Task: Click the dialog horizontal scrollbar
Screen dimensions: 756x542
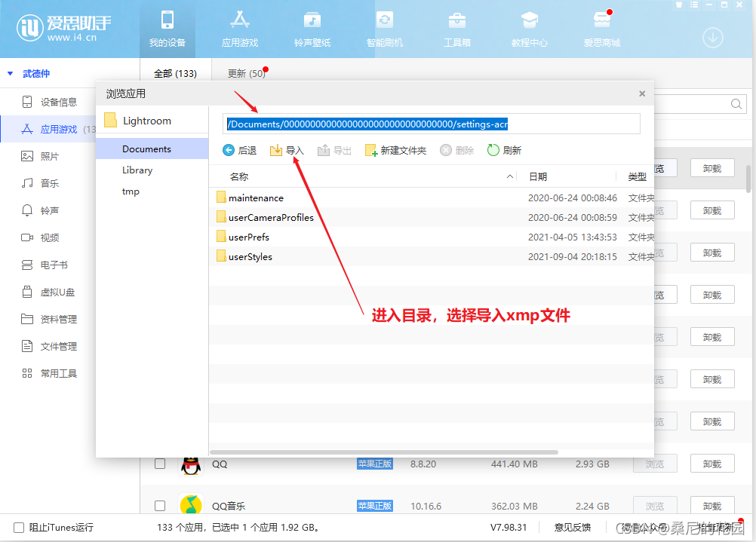Action: pos(384,452)
